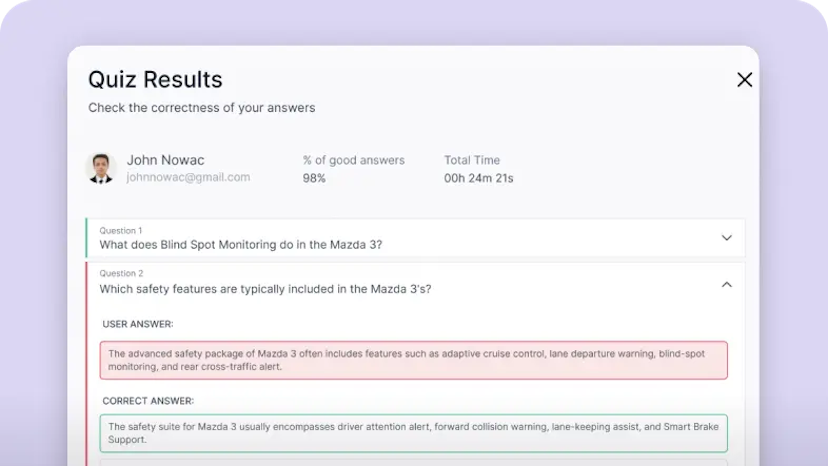Click John Nowac's profile avatar
The width and height of the screenshot is (828, 466).
(101, 168)
